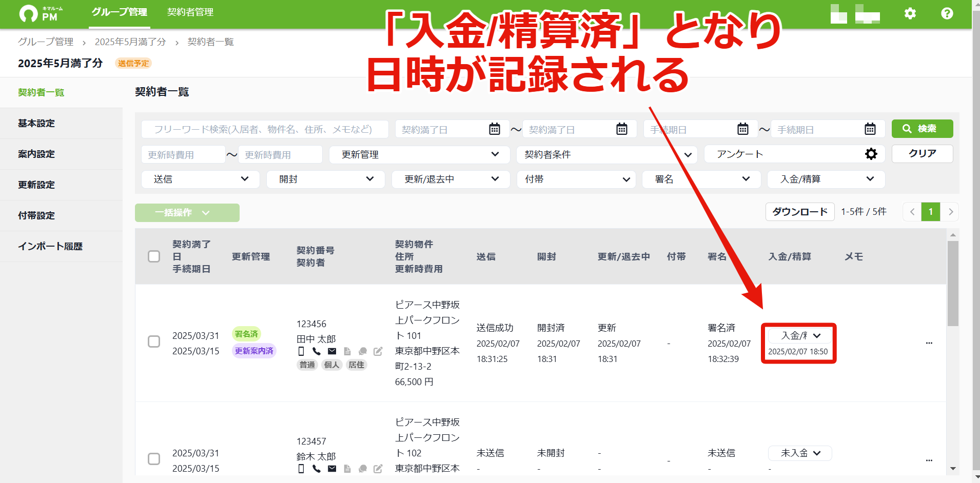Go to previous page arrow
The height and width of the screenshot is (483, 980).
coord(912,212)
